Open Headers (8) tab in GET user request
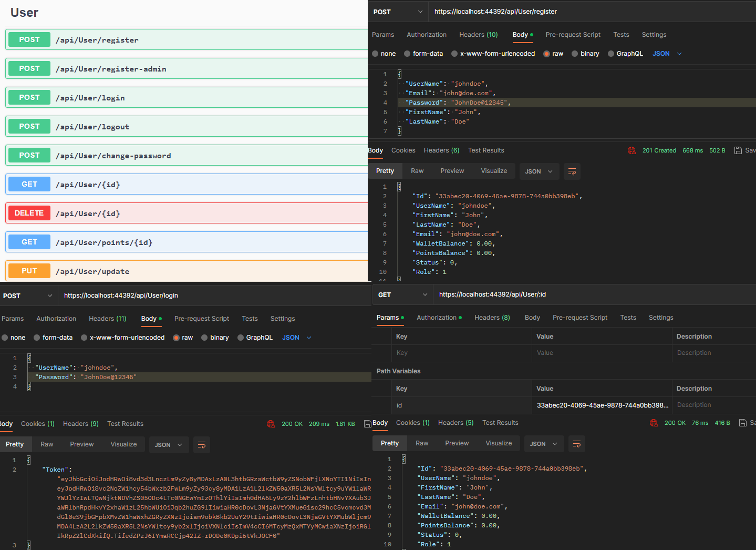The height and width of the screenshot is (550, 756). [x=492, y=318]
